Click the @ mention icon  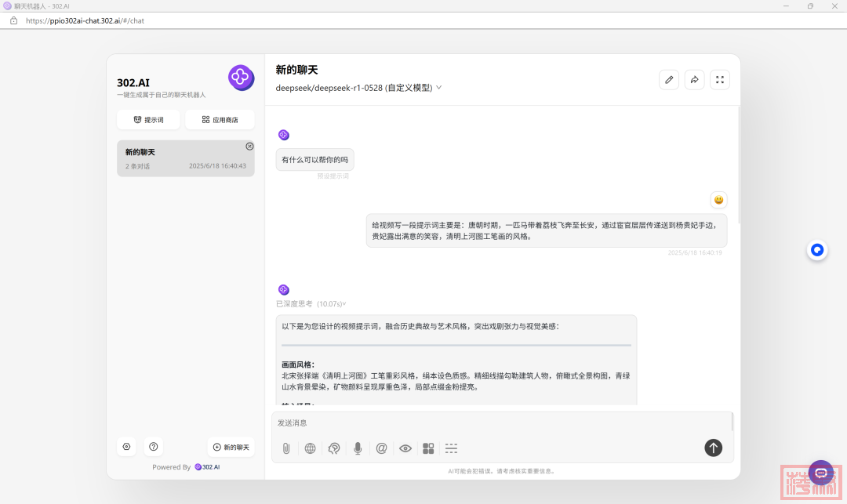coord(381,448)
